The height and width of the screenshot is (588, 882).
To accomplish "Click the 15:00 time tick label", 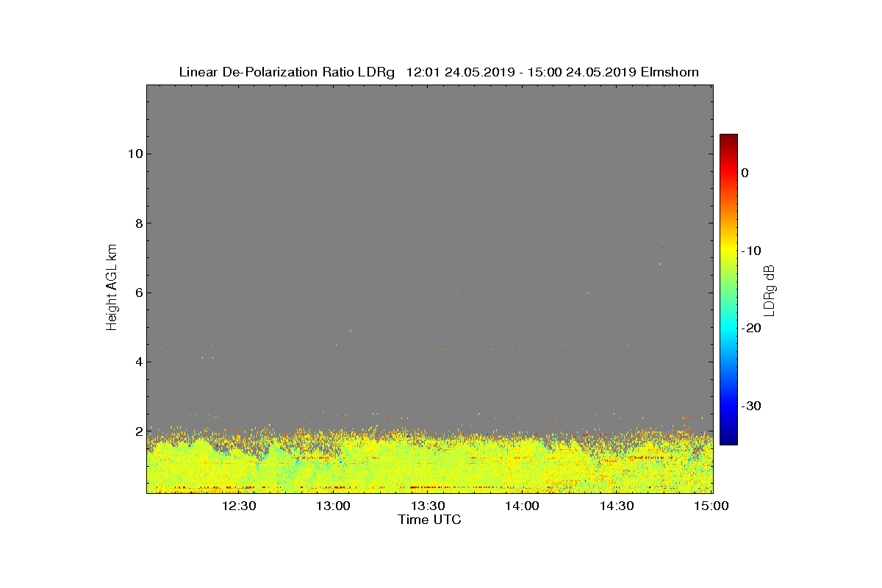I will pyautogui.click(x=711, y=506).
